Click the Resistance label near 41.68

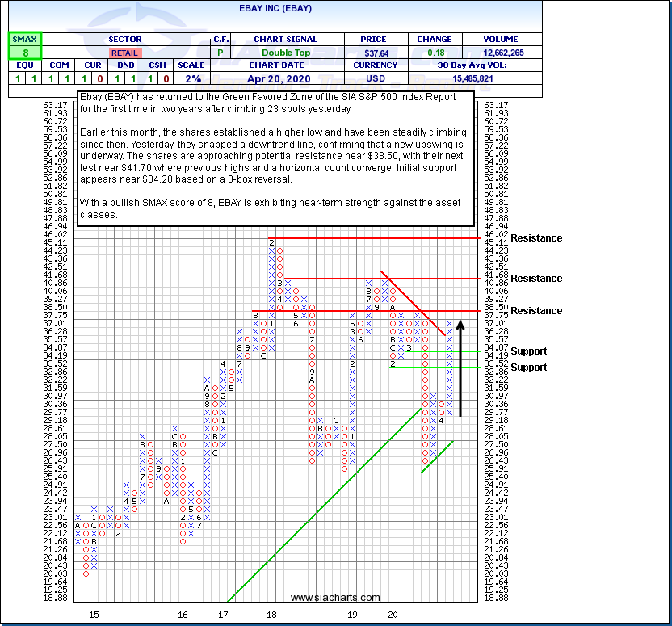click(535, 279)
